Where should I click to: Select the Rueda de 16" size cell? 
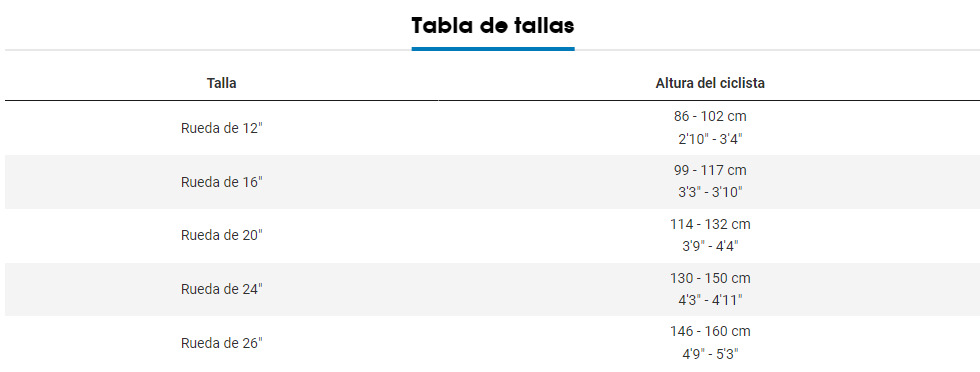222,182
